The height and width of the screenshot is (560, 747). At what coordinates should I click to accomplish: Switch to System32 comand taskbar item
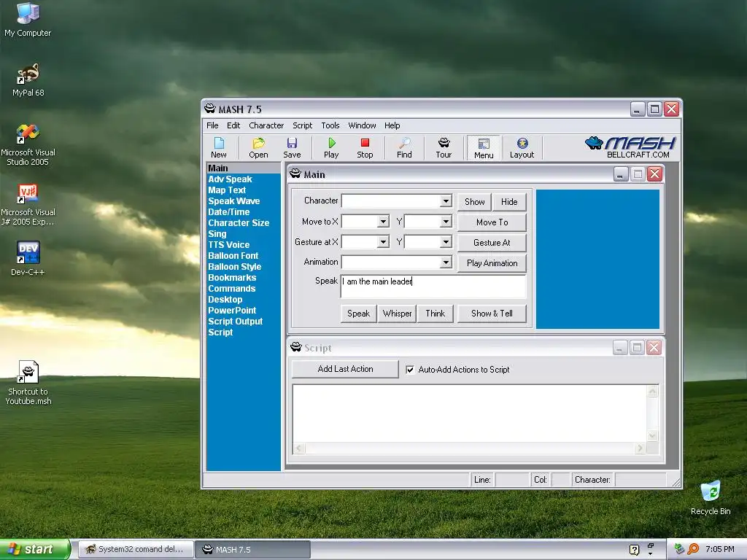(135, 549)
